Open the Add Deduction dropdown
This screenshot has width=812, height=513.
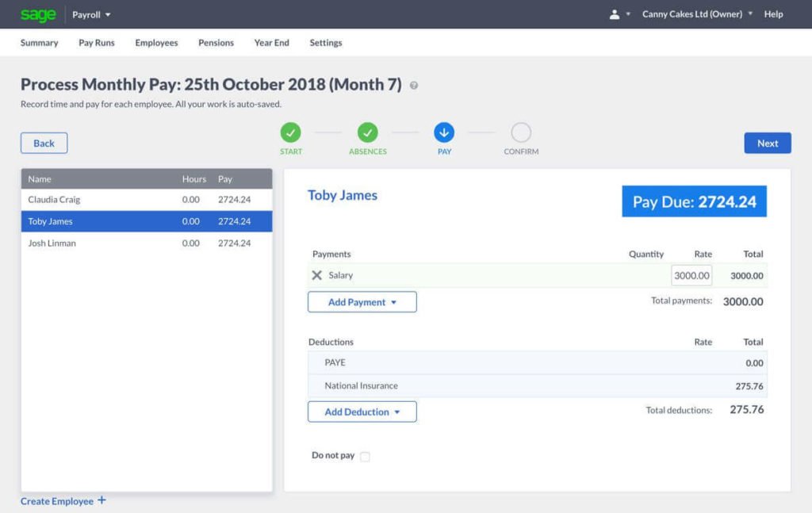[362, 412]
